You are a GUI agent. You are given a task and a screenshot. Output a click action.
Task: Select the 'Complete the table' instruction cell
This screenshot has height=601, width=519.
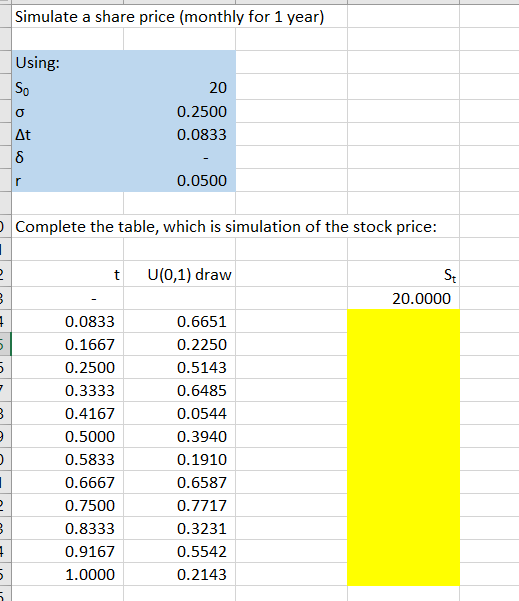pos(226,227)
